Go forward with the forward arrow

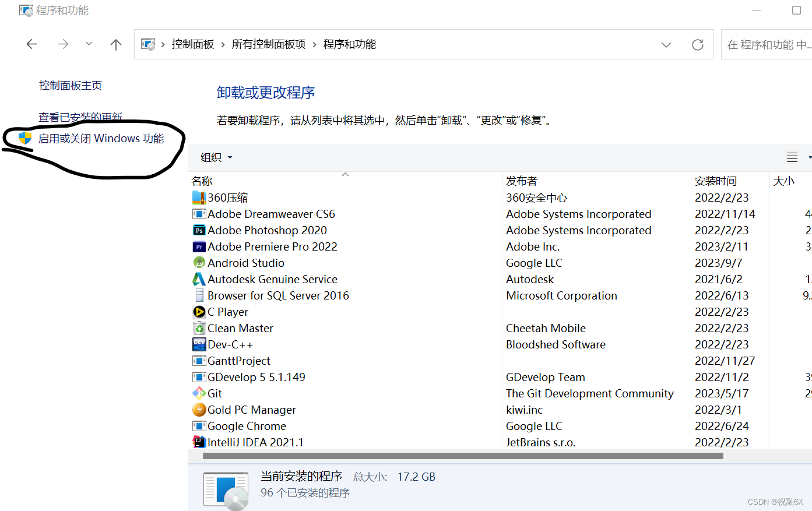click(63, 44)
